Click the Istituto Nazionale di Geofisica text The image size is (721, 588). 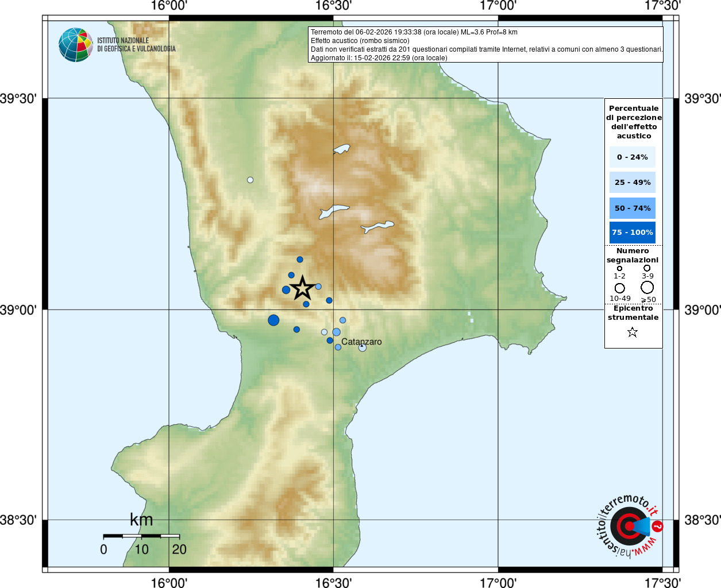point(136,45)
